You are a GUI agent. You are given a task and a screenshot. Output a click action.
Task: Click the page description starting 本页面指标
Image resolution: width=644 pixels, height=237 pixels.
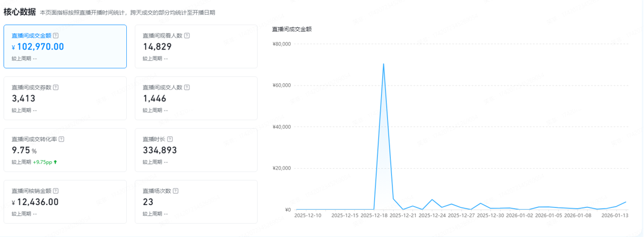(x=127, y=13)
